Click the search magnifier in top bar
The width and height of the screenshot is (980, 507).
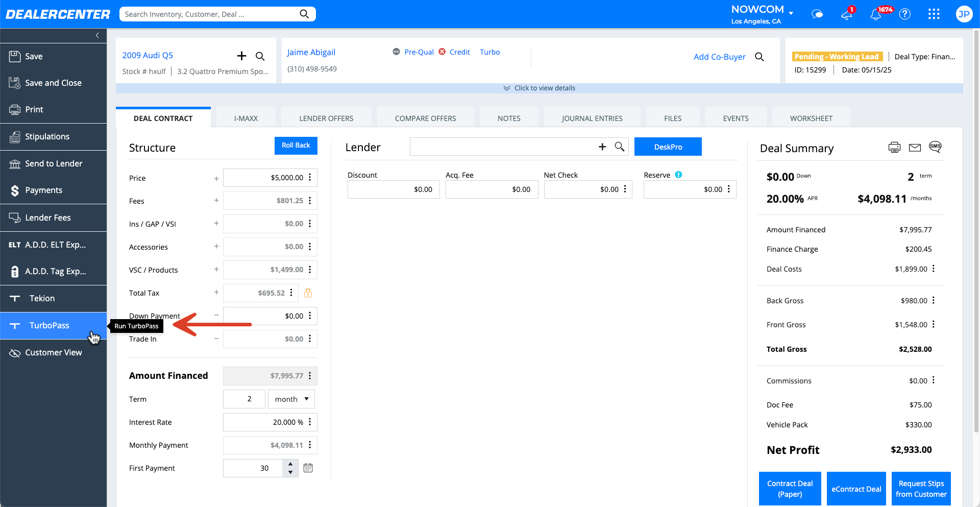[x=304, y=14]
